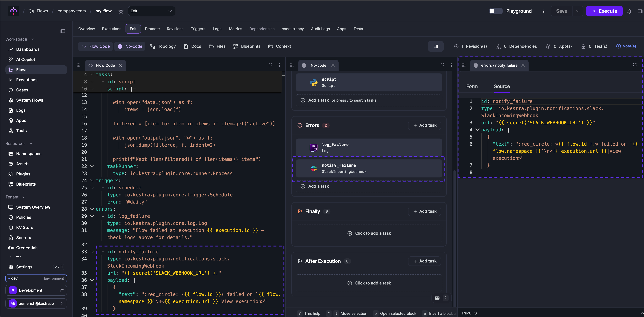Open the Audit Logs tab
This screenshot has width=644, height=317.
point(320,29)
